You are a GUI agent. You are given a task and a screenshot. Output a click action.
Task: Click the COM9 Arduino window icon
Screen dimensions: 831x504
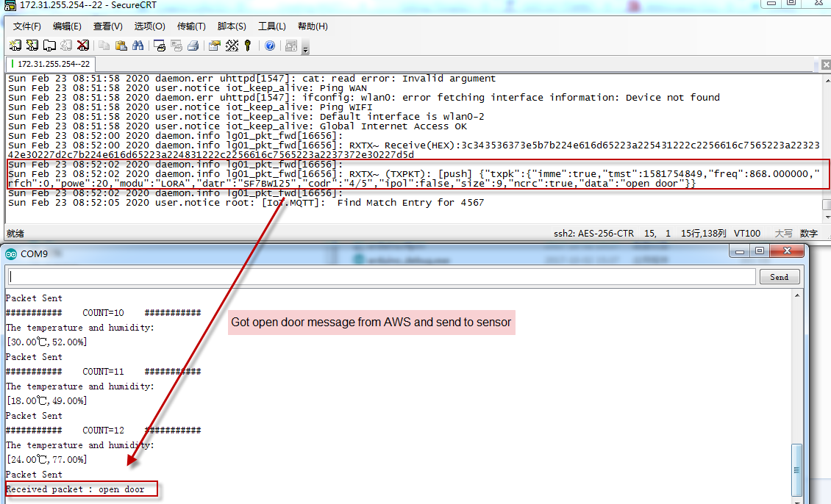[11, 254]
